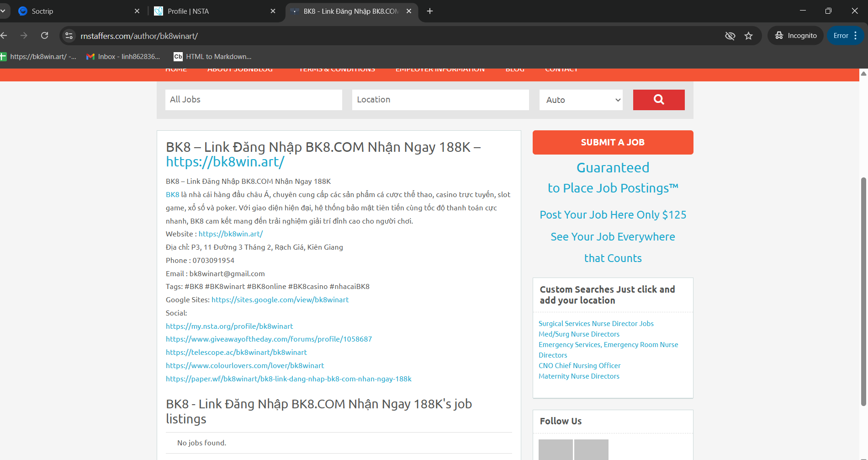868x460 pixels.
Task: Open the Google Sites bk8winart link
Action: pos(280,300)
